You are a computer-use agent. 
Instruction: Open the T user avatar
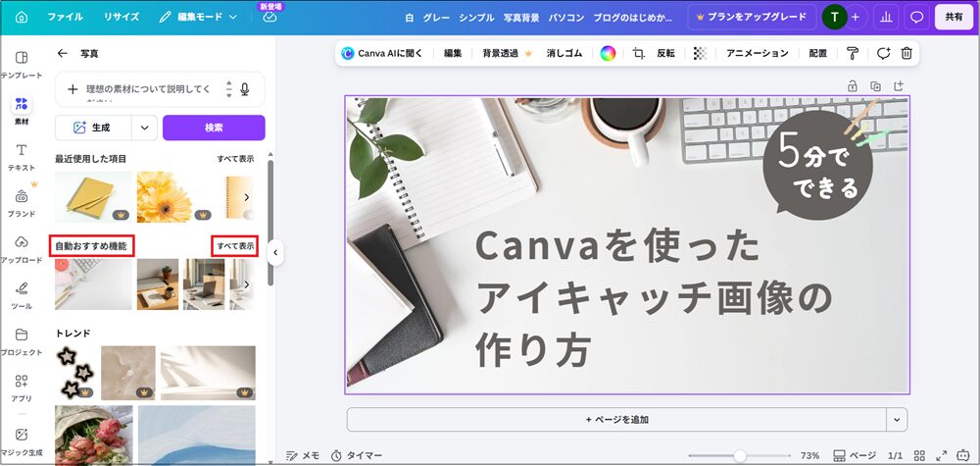(834, 17)
